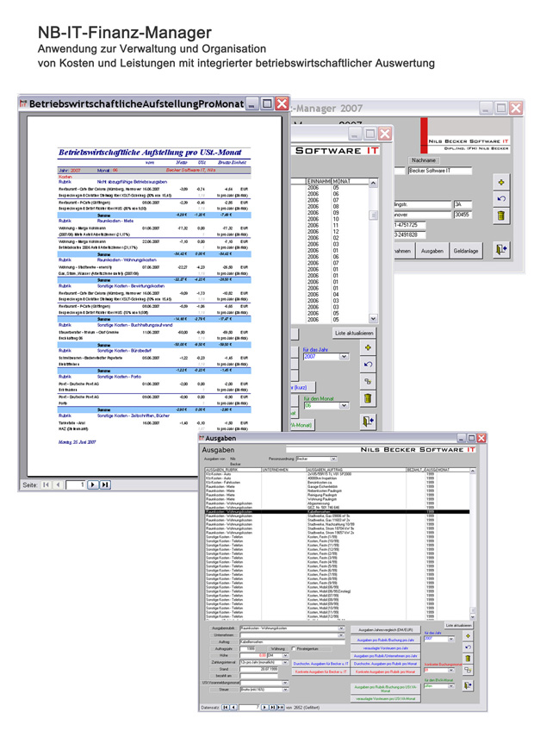The width and height of the screenshot is (534, 756).
Task: Click Liste aktualisieren in middle income window
Action: coord(354,333)
